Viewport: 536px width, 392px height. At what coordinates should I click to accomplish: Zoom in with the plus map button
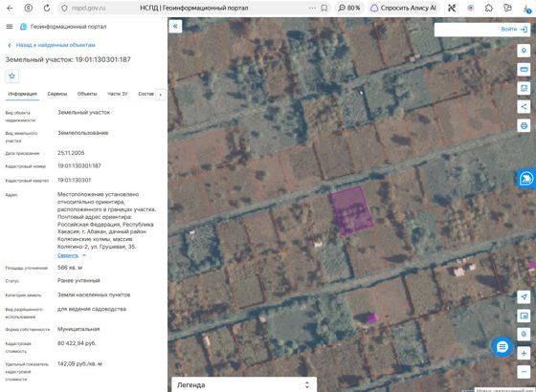(524, 353)
